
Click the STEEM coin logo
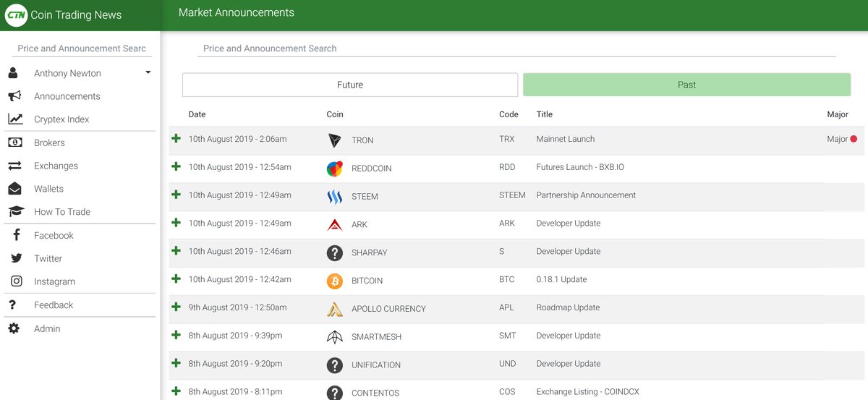tap(334, 197)
